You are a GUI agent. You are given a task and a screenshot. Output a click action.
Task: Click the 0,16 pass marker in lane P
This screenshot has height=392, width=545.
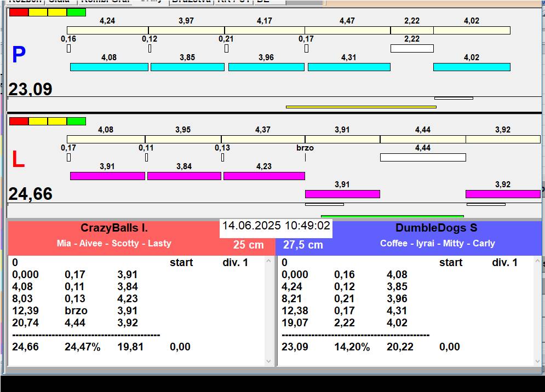69,48
